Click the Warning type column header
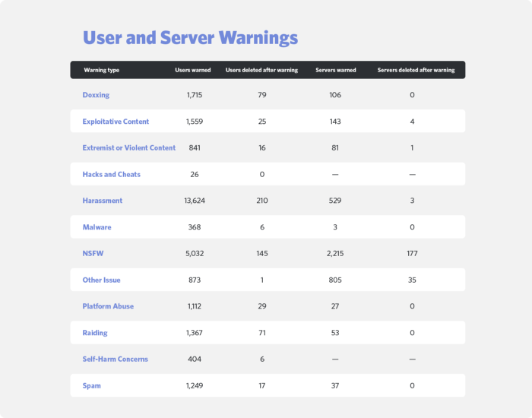 (x=101, y=70)
